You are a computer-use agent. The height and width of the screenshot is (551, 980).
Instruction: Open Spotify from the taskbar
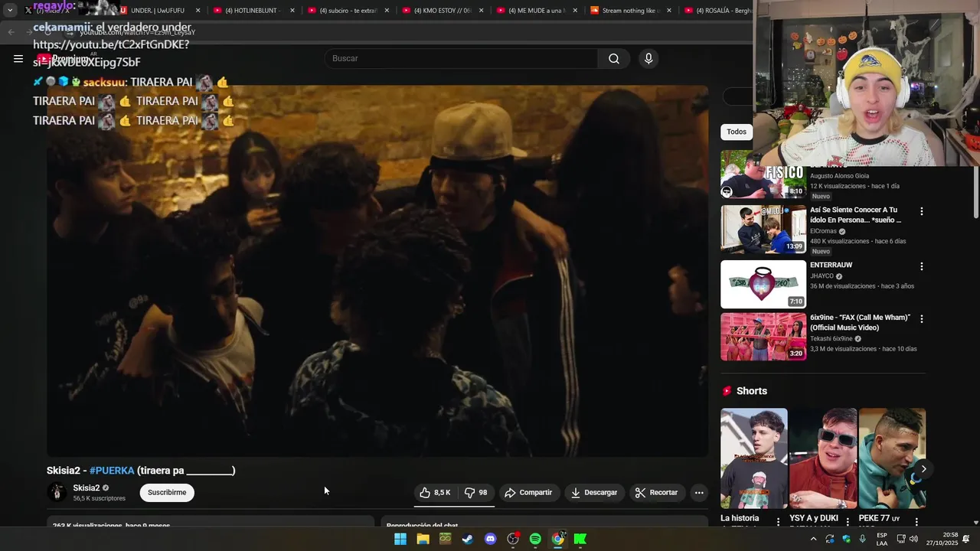535,539
